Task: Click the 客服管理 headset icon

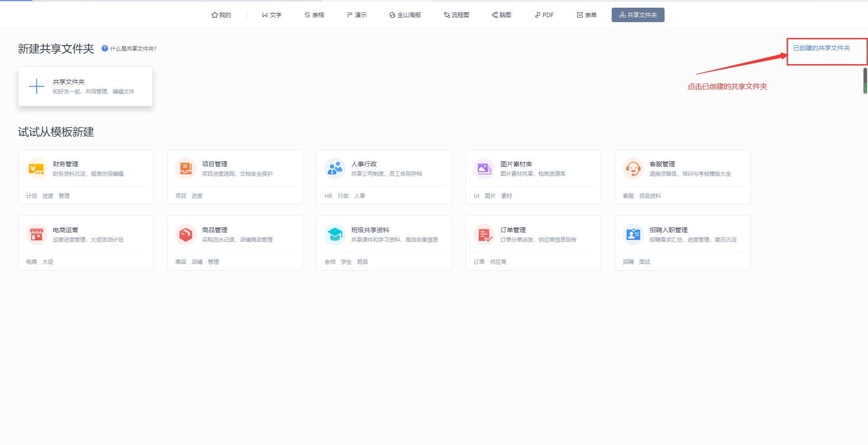Action: [633, 169]
